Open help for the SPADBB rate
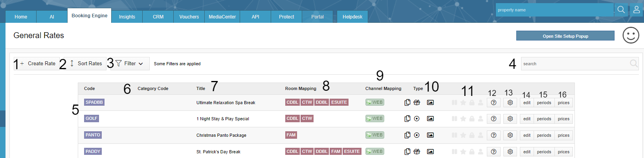Viewport: 644px width, 158px height. point(494,103)
